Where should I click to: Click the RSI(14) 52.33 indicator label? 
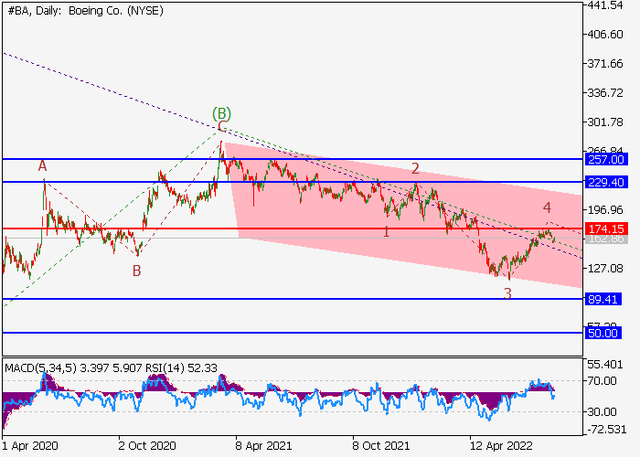click(181, 368)
